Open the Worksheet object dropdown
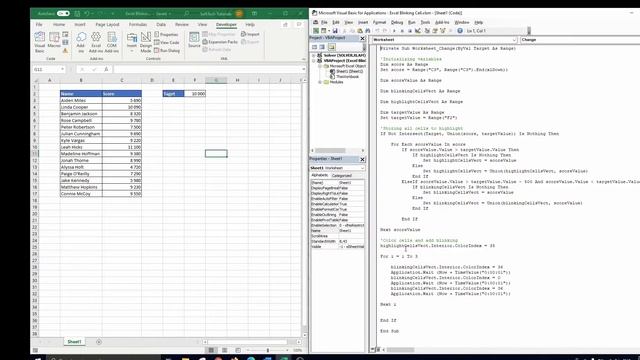This screenshot has width=640, height=360. [x=514, y=40]
